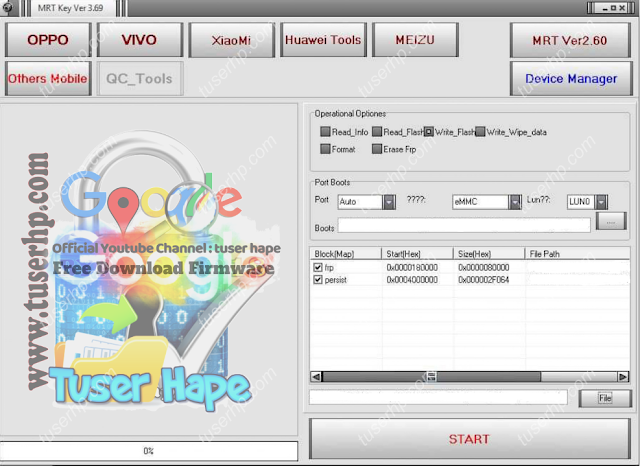This screenshot has height=466, width=640.
Task: Click the partition list left scroll arrow
Action: [316, 377]
